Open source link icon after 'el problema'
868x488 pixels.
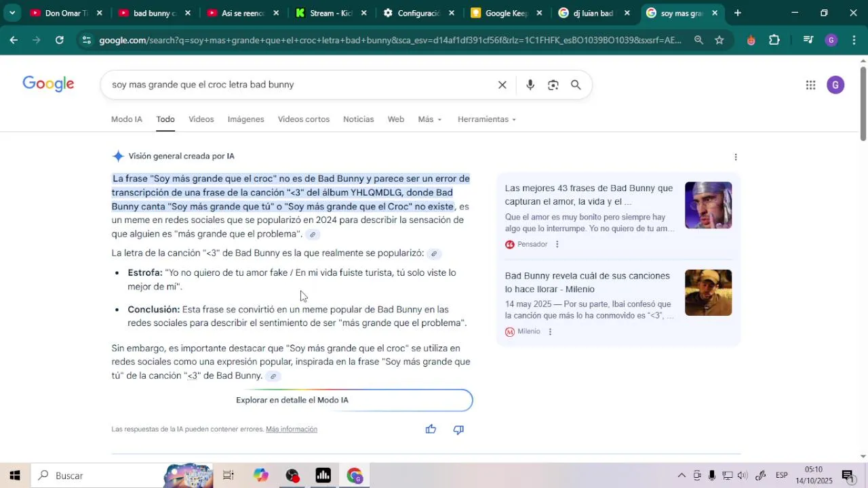point(313,235)
